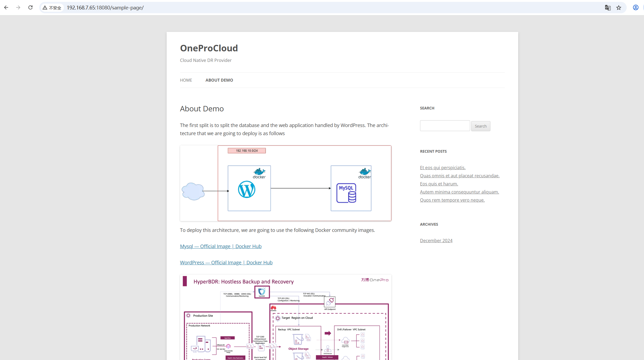Click the Search button
This screenshot has height=360, width=644.
pyautogui.click(x=481, y=126)
